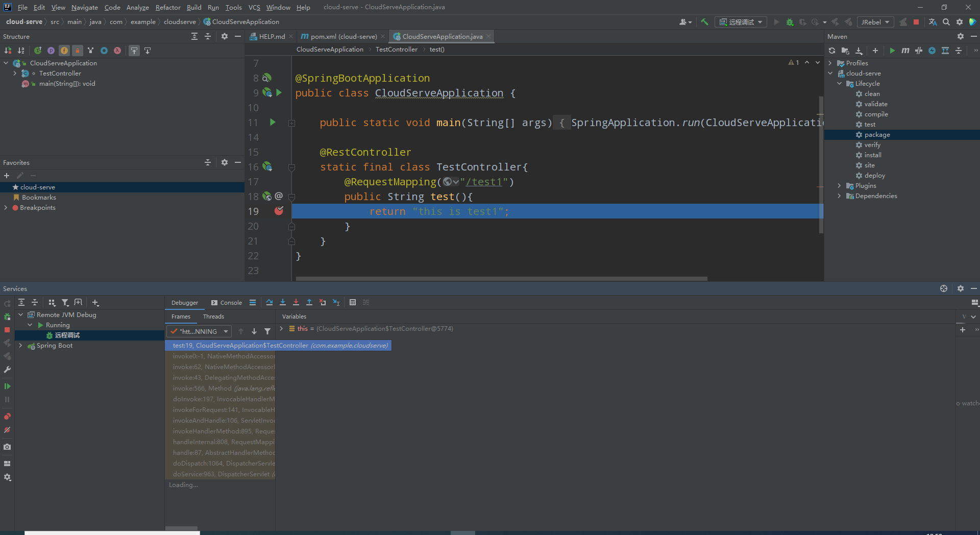The height and width of the screenshot is (535, 980).
Task: Click Step Over debugger icon
Action: point(269,302)
